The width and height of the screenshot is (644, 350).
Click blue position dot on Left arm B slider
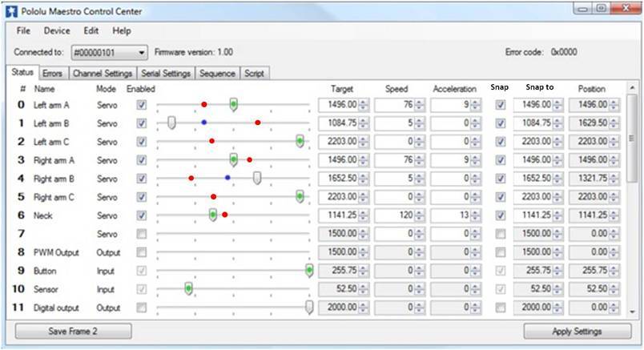[x=204, y=123]
